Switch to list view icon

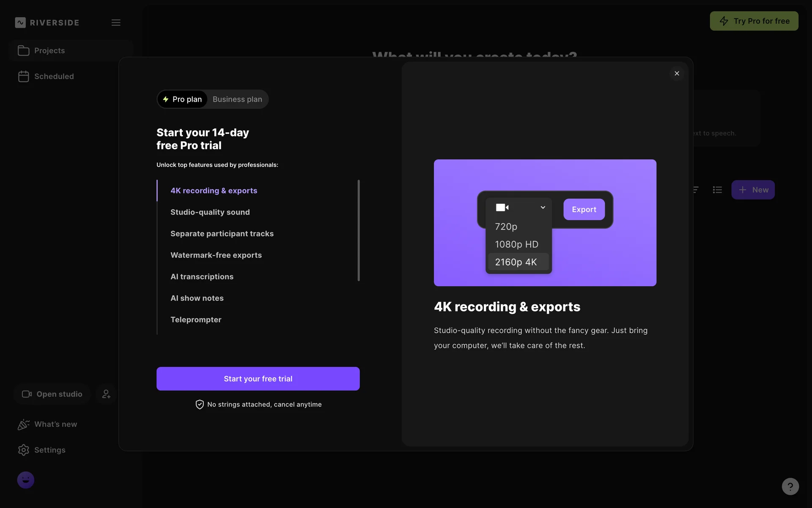(717, 190)
